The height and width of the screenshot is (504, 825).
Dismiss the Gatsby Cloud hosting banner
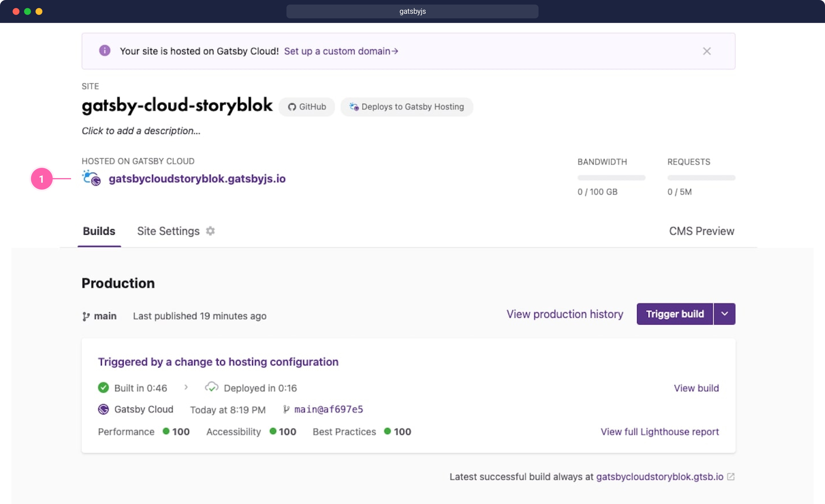coord(706,51)
